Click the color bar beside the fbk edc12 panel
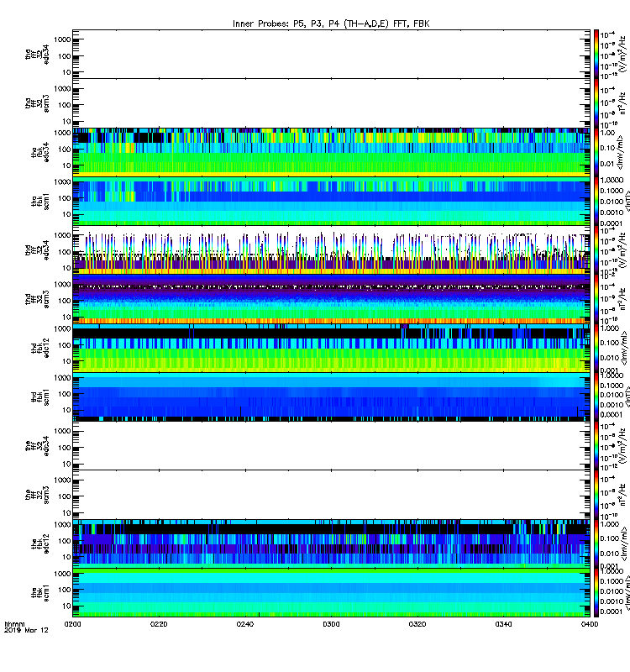The image size is (630, 672). tap(596, 543)
